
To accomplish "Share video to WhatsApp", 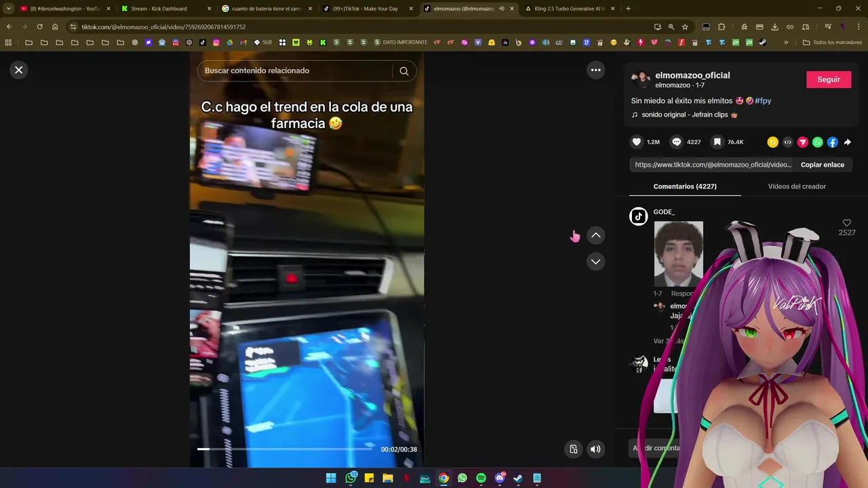I will (817, 142).
